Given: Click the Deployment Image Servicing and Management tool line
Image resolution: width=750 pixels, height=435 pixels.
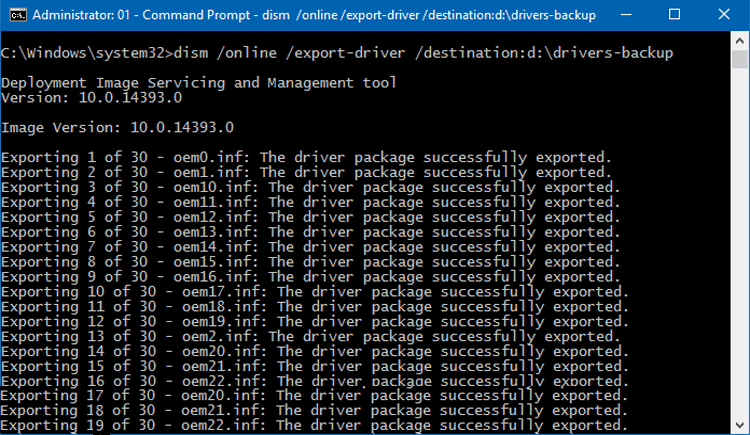Looking at the screenshot, I should [x=199, y=83].
